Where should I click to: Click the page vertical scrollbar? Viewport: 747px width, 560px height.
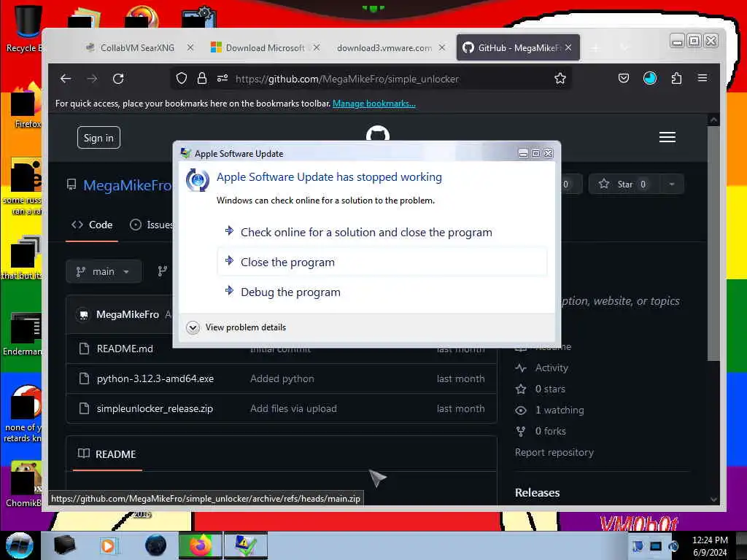click(713, 243)
